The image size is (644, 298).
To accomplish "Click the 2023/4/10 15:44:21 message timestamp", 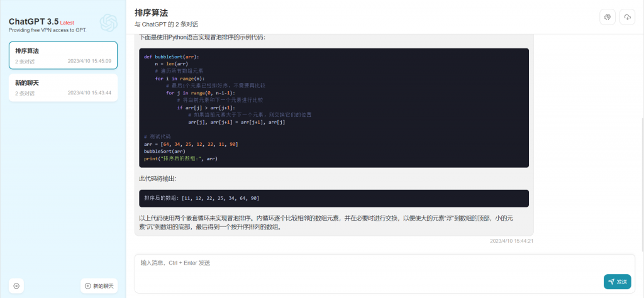I will [x=511, y=241].
